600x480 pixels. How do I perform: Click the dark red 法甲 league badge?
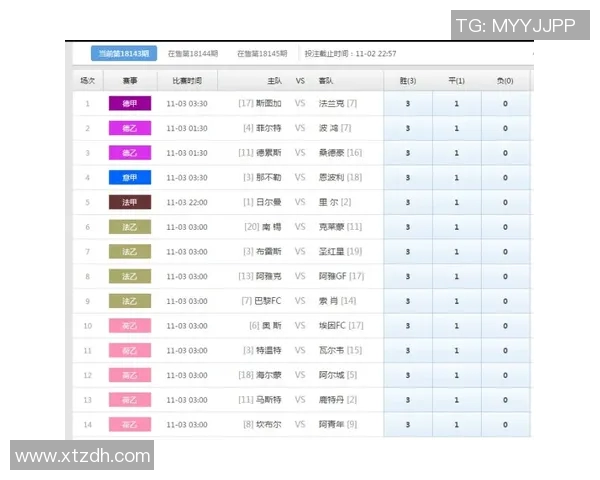[130, 202]
